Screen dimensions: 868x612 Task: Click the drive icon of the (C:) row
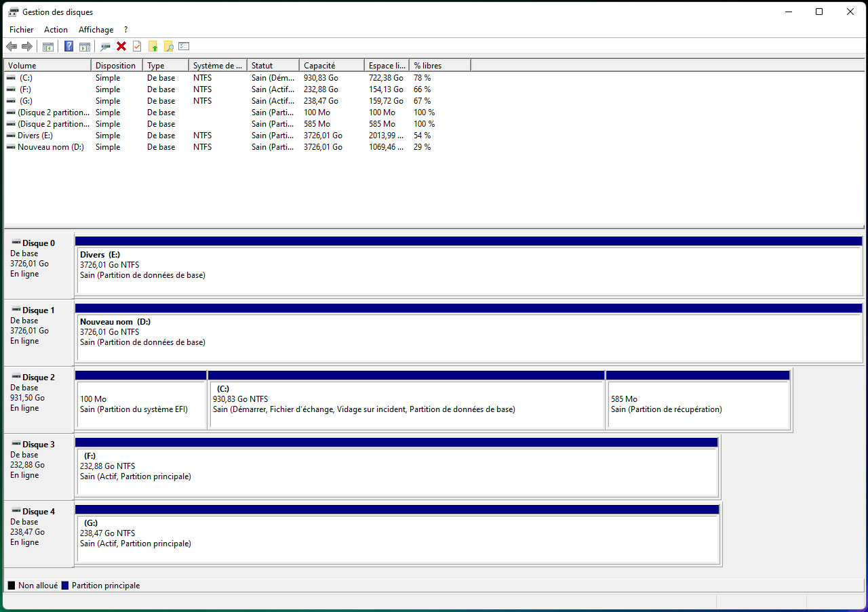tap(11, 78)
